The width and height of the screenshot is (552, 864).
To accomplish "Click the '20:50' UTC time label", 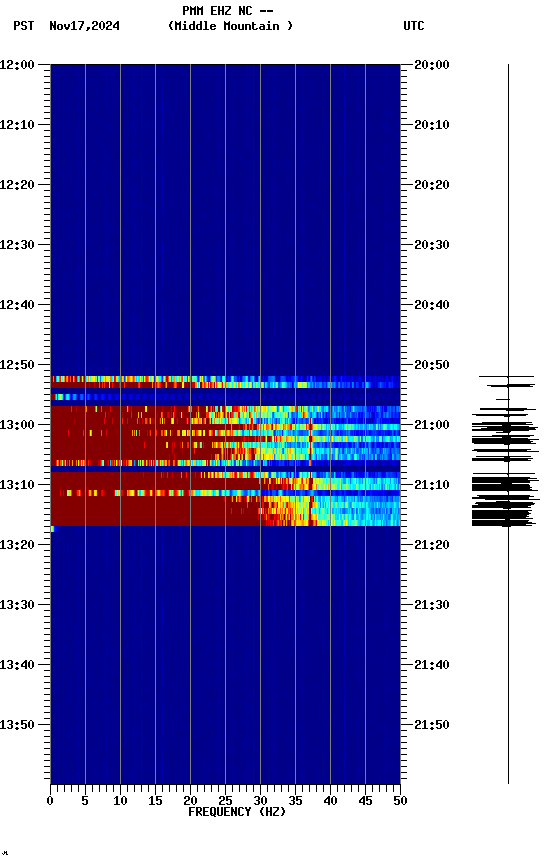I will coord(432,365).
